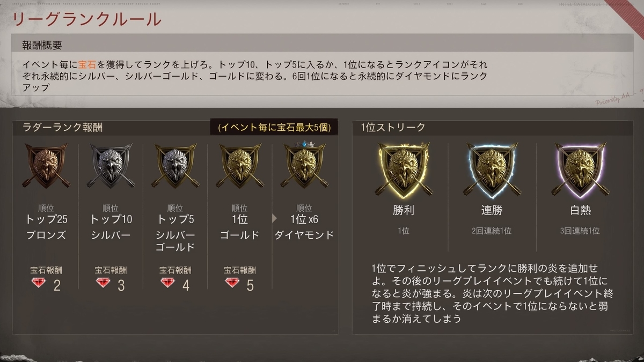The image size is (644, 362).
Task: Click the arrow between ゴールド and ダイヤモンド
Action: [275, 219]
